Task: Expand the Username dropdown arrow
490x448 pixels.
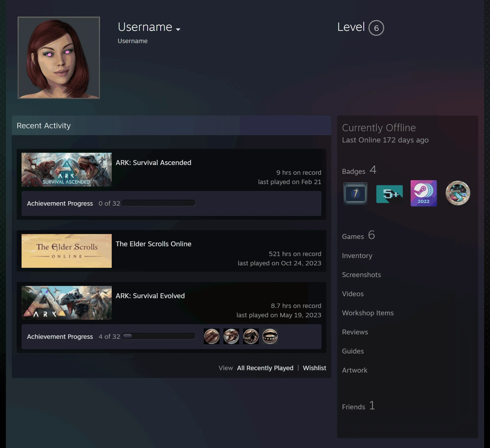Action: pos(178,29)
